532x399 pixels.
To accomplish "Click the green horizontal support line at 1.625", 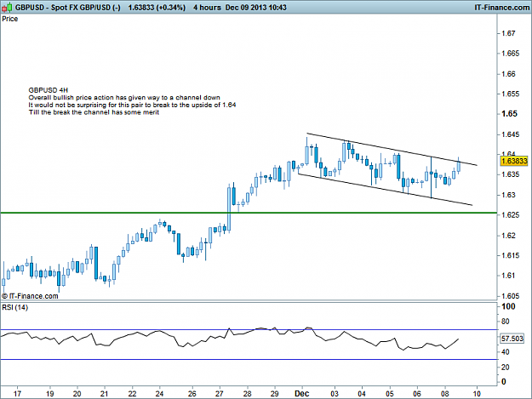I will pos(249,213).
